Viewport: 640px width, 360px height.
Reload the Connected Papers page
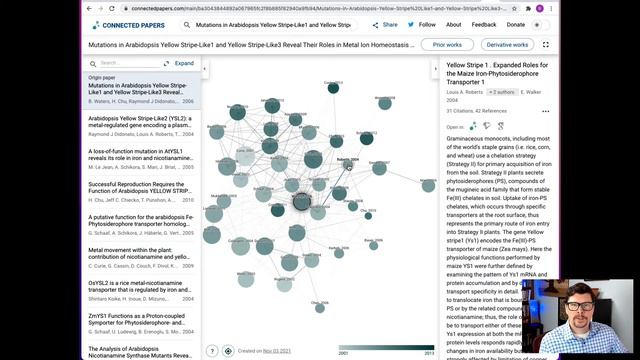point(112,9)
